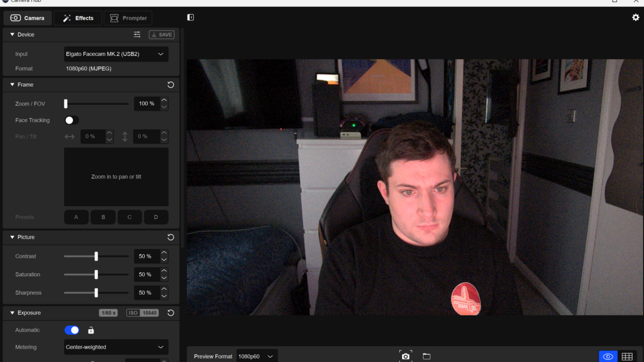Screen dimensions: 644x362
Task: Click the 1080p60 (MJPEG) format text
Action: click(89, 69)
